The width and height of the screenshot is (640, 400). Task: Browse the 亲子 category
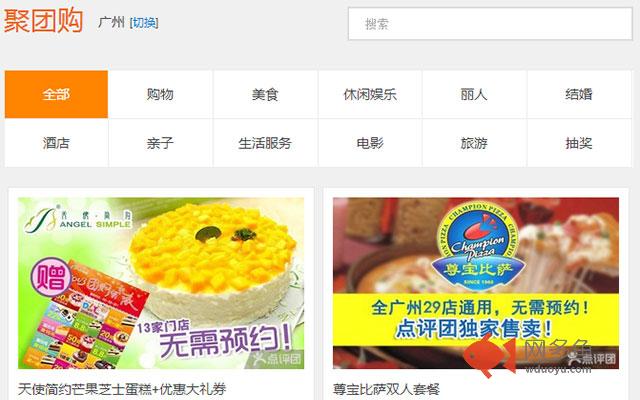[x=160, y=143]
